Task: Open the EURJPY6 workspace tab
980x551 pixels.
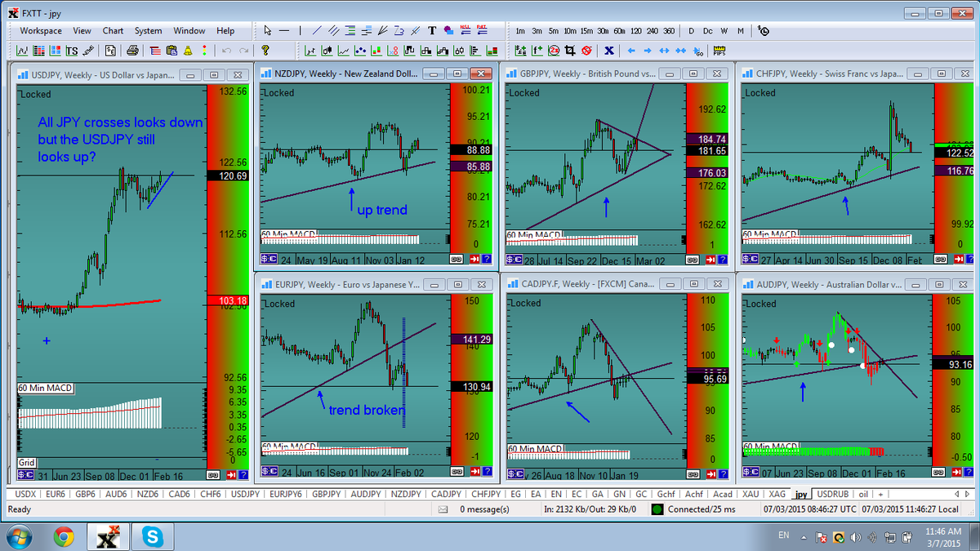Action: (x=286, y=495)
